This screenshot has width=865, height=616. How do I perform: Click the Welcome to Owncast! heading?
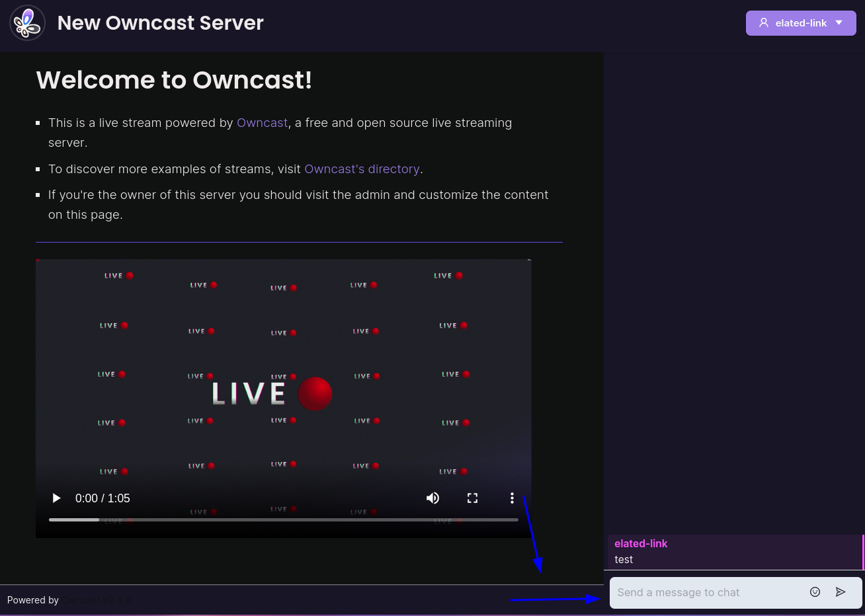174,80
